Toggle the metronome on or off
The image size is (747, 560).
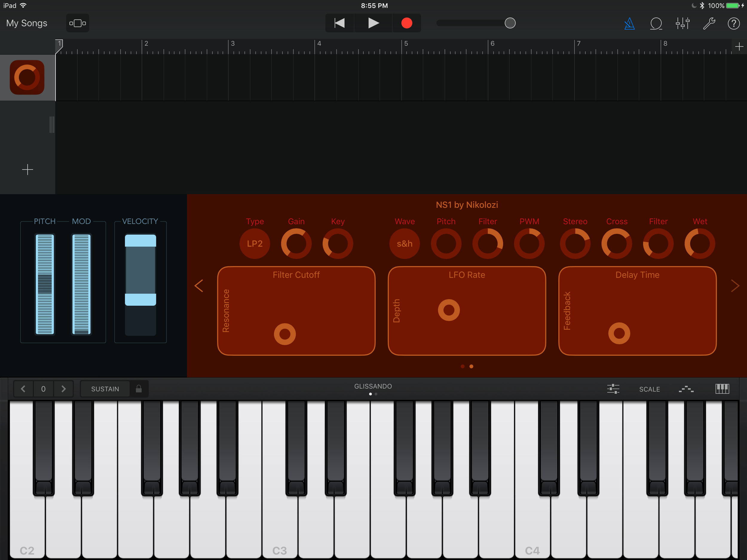[630, 23]
